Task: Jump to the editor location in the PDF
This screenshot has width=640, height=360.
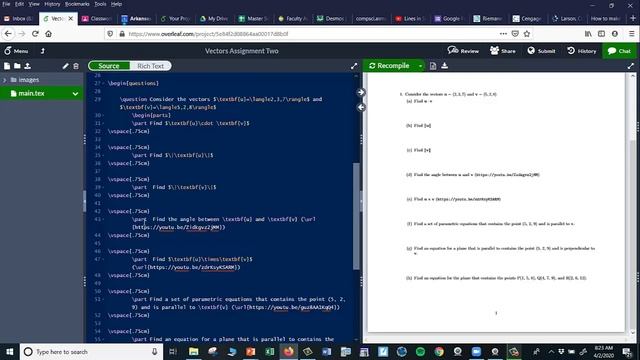Action: tap(361, 93)
